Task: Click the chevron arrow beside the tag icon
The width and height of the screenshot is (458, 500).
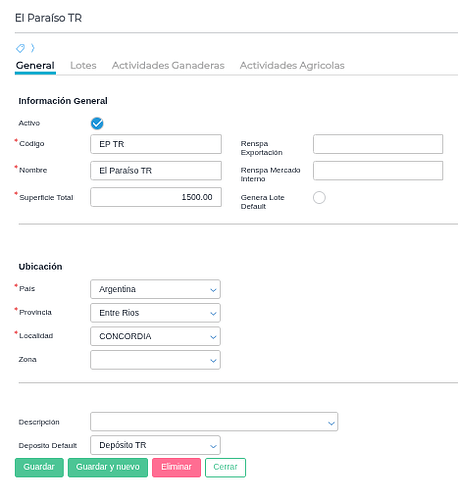Action: pyautogui.click(x=33, y=48)
